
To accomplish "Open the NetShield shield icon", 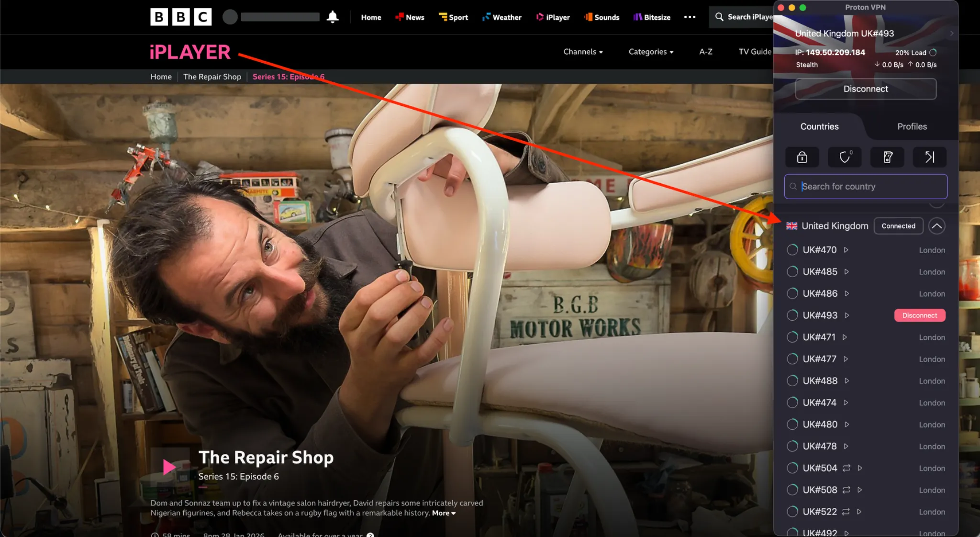I will pos(845,157).
